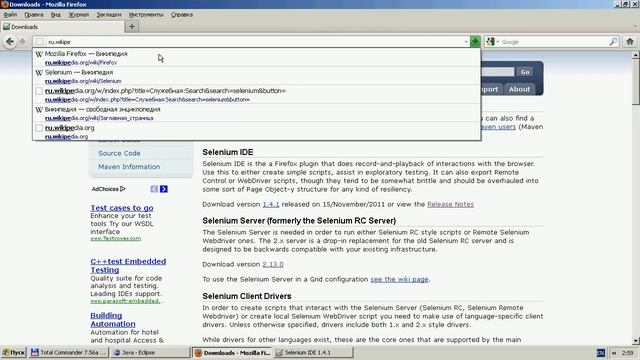640x360 pixels.
Task: Choose Википедия — свободная энциклопедия suggestion
Action: [257, 113]
